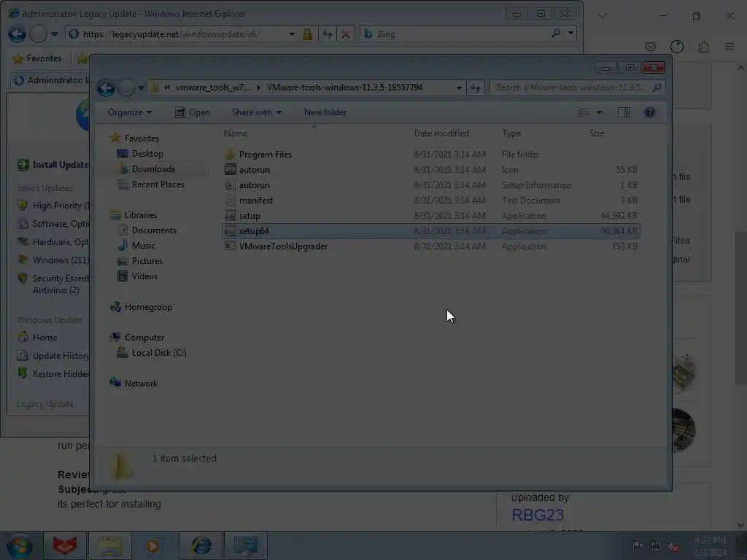Open browser hamburger menu icon
This screenshot has width=747, height=560.
[x=729, y=47]
